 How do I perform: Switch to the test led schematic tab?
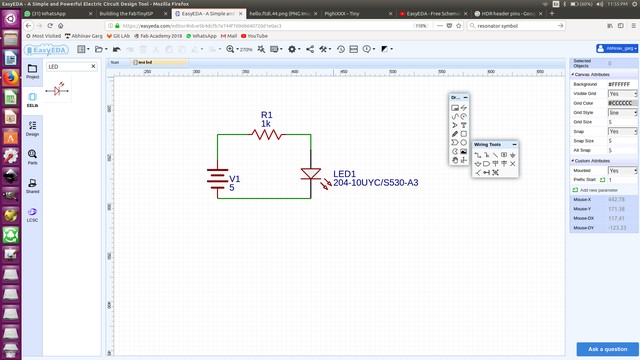click(159, 62)
